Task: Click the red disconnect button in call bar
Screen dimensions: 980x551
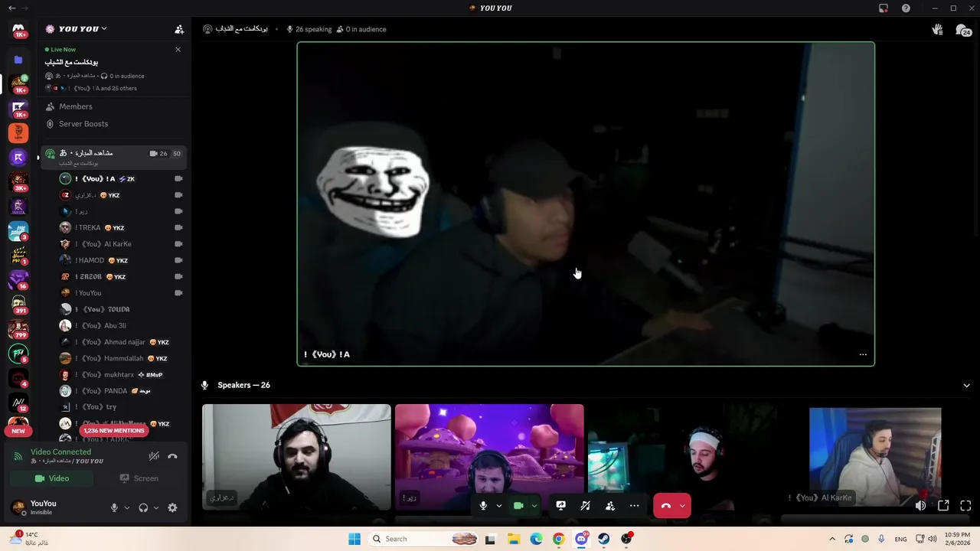Action: [665, 506]
